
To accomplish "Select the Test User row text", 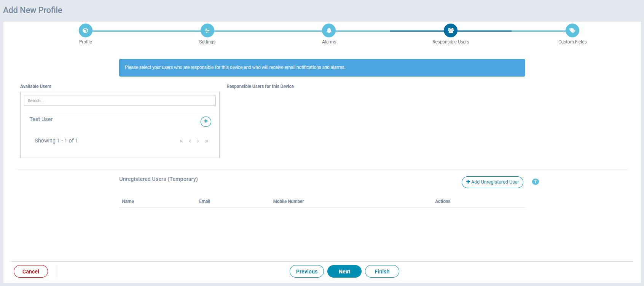I will (x=41, y=119).
